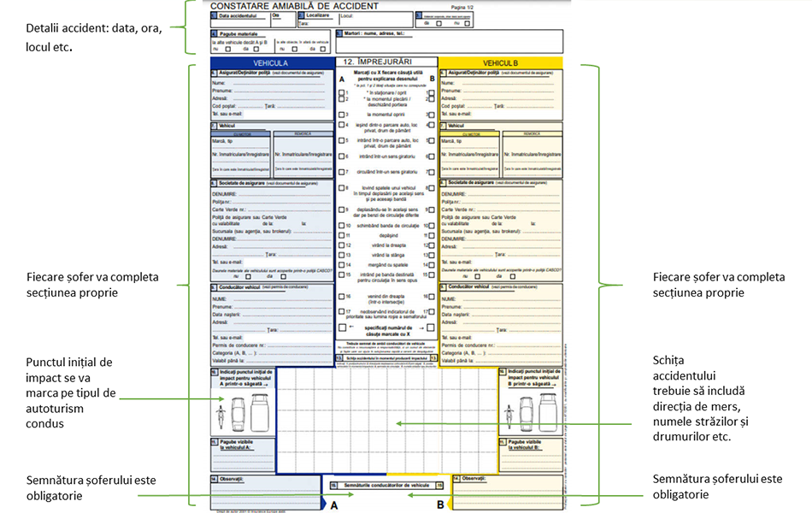Click Vehicle A's marked-boxes count box
The height and width of the screenshot is (513, 812).
click(x=342, y=327)
